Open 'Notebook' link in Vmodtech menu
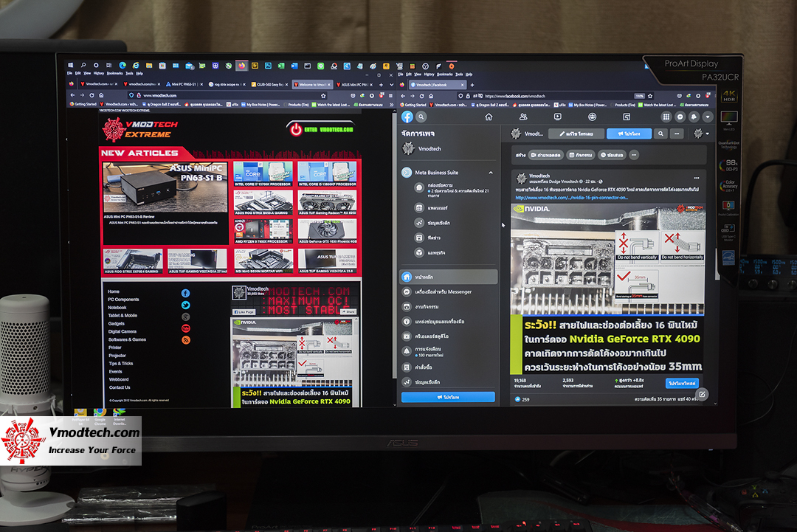Viewport: 797px width, 532px height. click(117, 308)
